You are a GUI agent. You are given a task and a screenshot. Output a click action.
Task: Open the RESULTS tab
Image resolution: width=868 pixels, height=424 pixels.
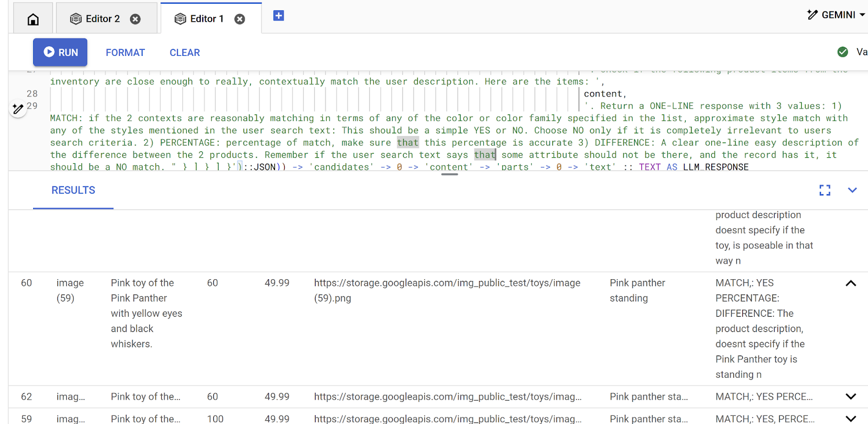point(73,190)
